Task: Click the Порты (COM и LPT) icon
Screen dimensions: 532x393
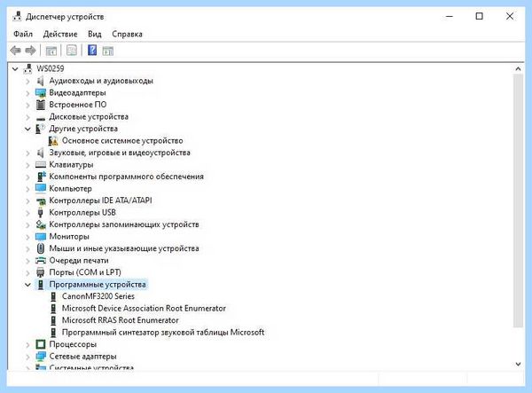Action: tap(41, 272)
